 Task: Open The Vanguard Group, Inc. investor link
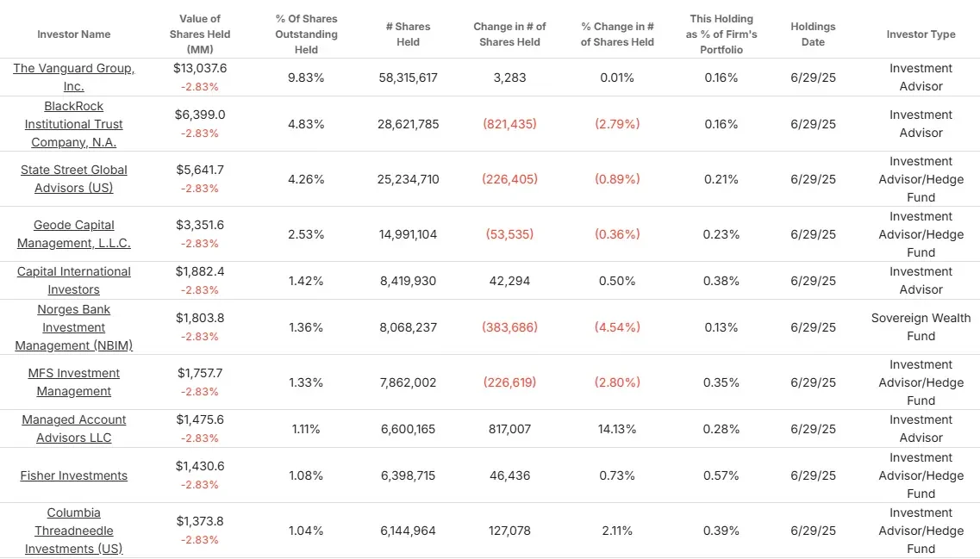pyautogui.click(x=74, y=77)
